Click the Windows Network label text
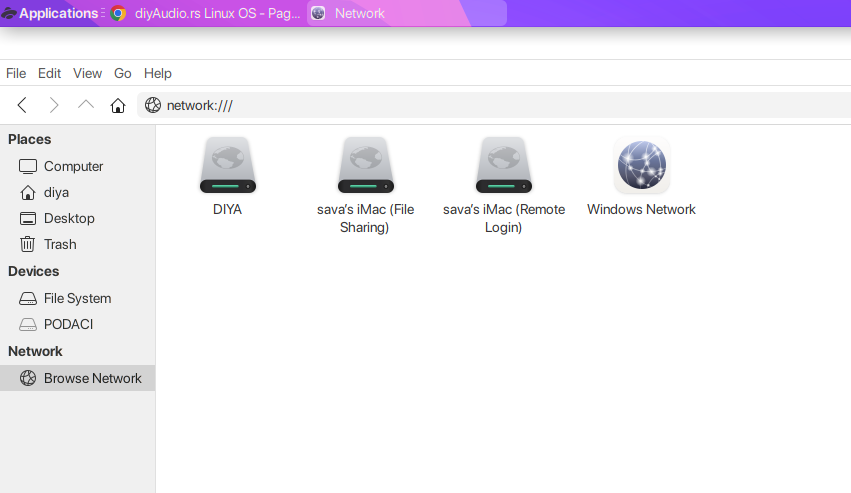The width and height of the screenshot is (851, 493). (x=642, y=210)
